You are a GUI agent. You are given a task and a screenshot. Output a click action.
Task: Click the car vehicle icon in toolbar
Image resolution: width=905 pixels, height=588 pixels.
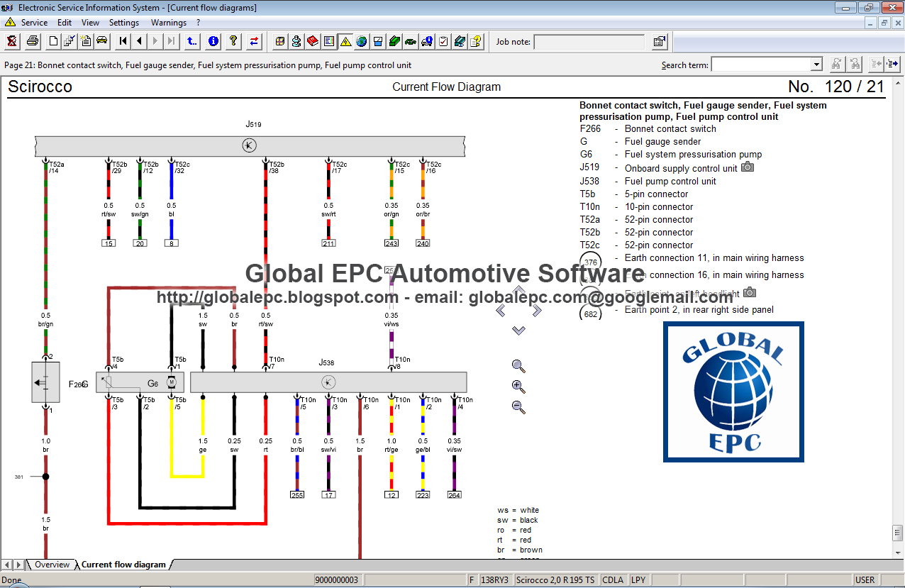coord(102,41)
